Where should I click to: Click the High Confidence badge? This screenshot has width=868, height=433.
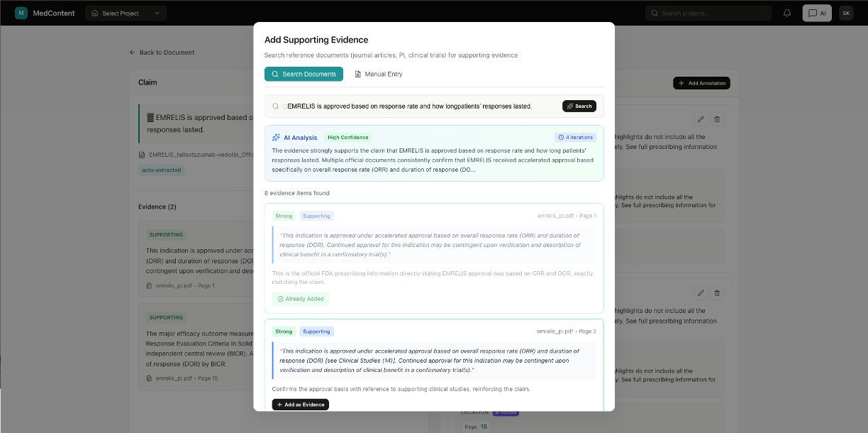347,137
